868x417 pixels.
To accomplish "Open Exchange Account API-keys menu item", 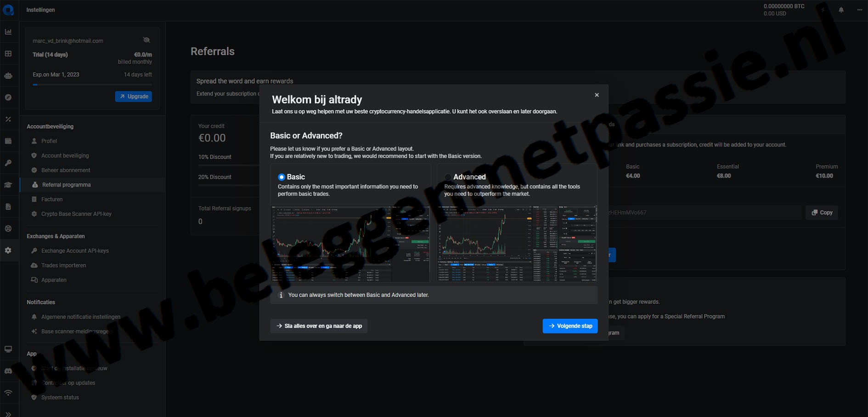I will click(75, 251).
